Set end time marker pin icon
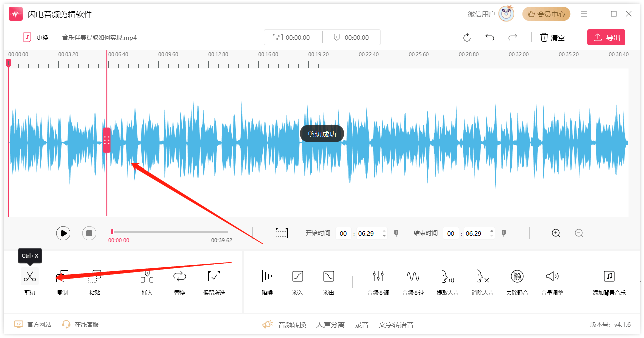Image resolution: width=644 pixels, height=338 pixels. click(x=504, y=233)
